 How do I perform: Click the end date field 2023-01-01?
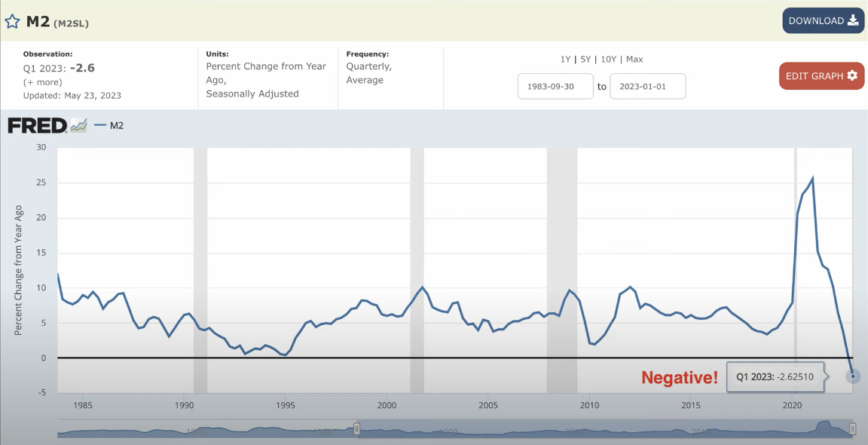647,86
